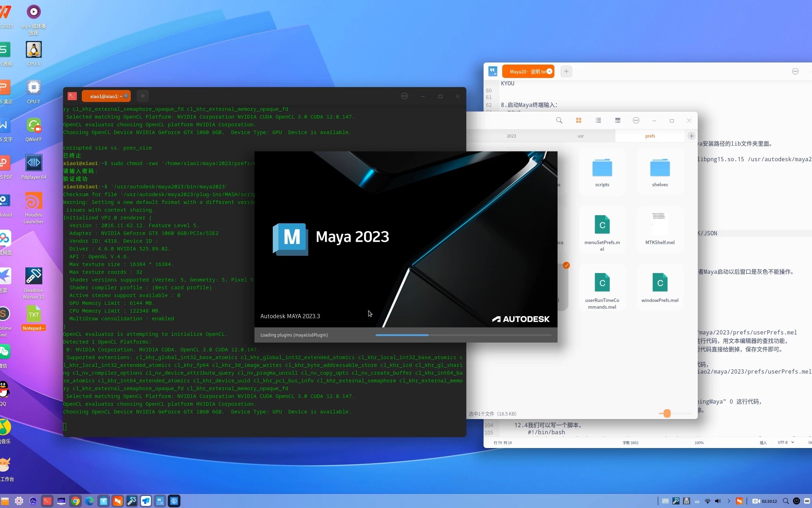The image size is (812, 508).
Task: Select the prefs tab in file manager
Action: (650, 136)
